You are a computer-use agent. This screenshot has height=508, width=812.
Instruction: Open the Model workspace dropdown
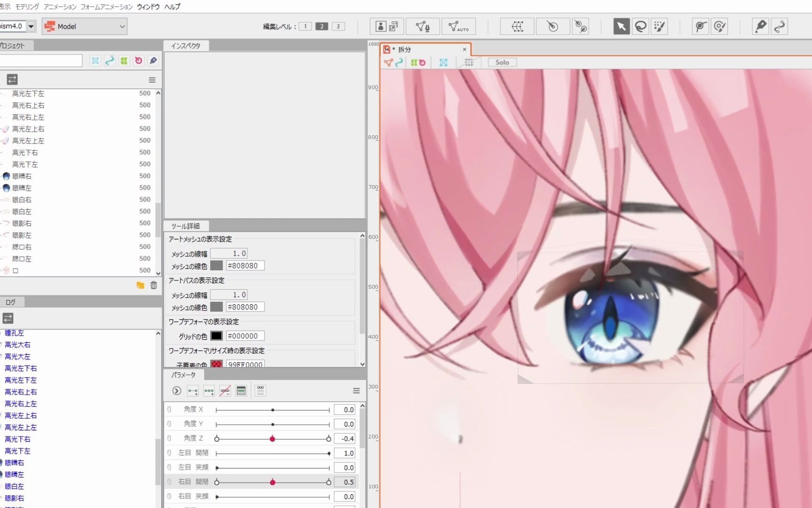tap(85, 26)
